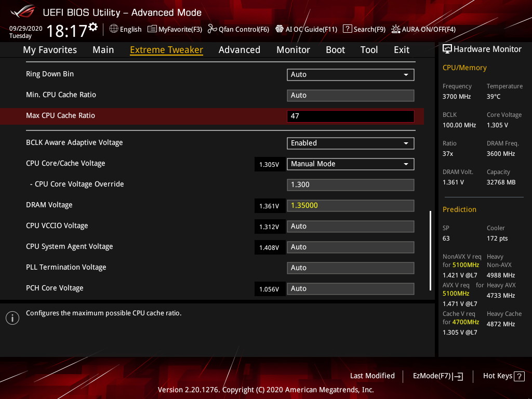
Task: Click the 3700 MHz frequency value
Action: coord(457,97)
